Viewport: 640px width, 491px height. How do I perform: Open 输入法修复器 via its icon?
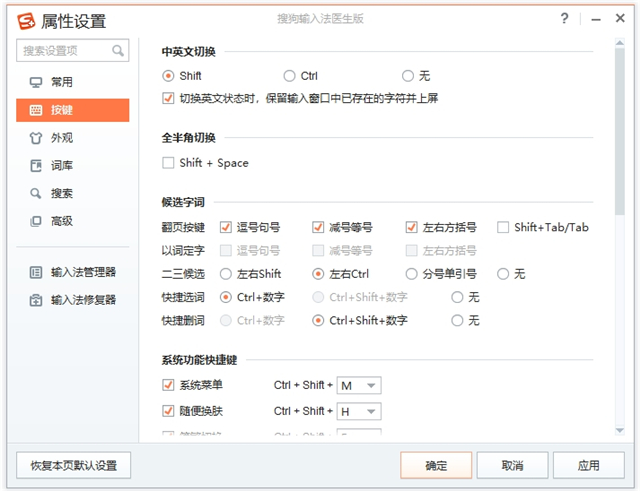click(x=36, y=299)
